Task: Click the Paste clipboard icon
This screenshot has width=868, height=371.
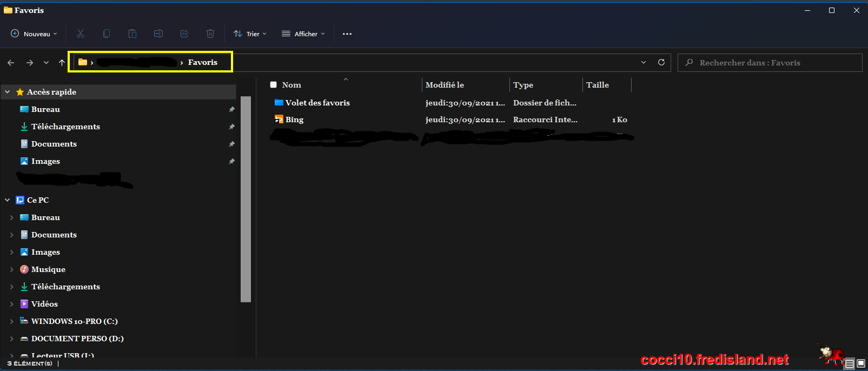Action: [132, 34]
